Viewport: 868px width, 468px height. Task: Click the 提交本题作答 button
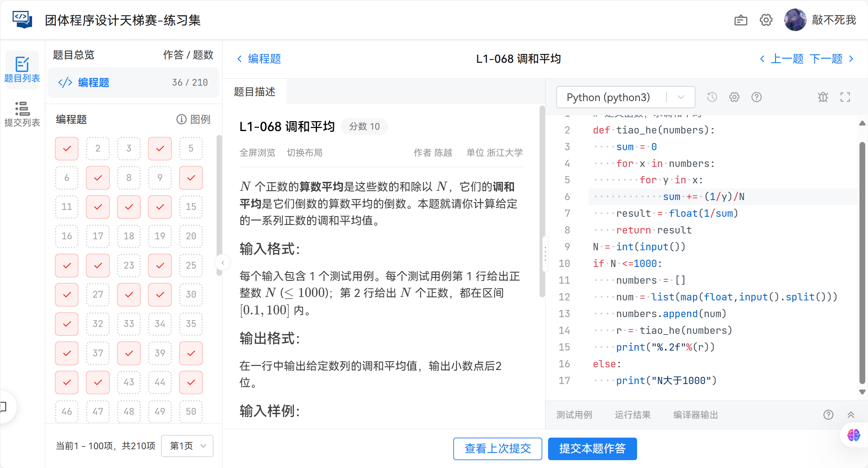click(592, 449)
